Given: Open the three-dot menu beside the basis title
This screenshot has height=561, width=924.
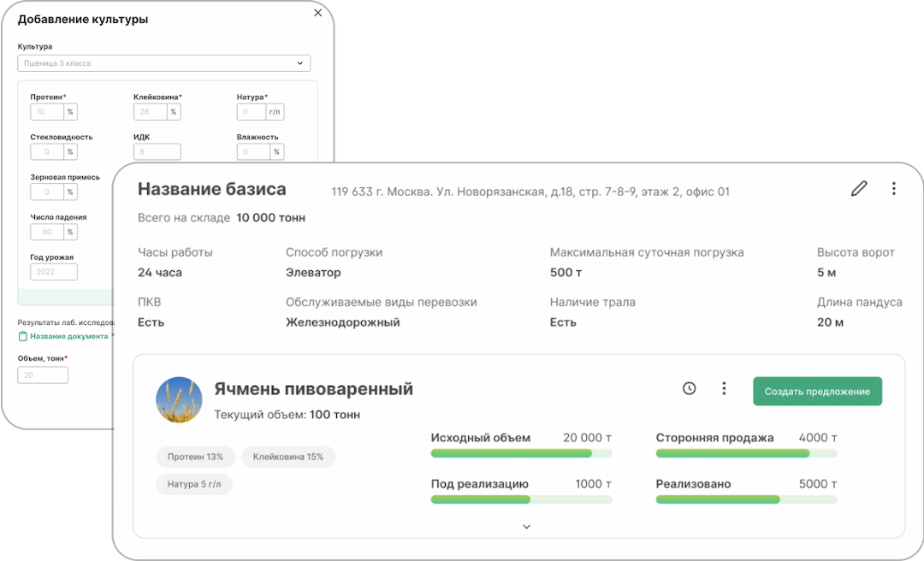Looking at the screenshot, I should [893, 189].
